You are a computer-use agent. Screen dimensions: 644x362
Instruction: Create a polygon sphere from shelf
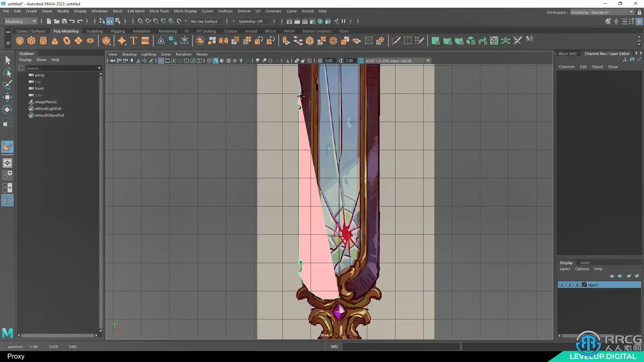20,41
